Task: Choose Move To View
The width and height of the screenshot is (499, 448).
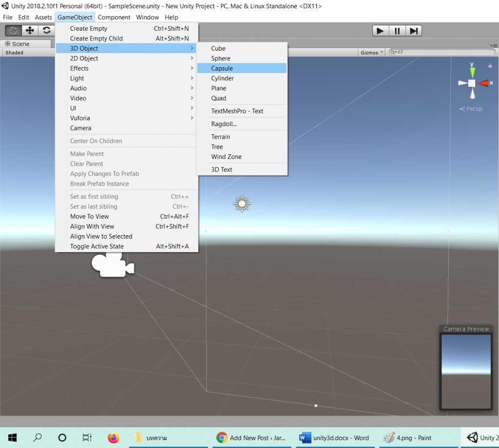Action: [127, 217]
